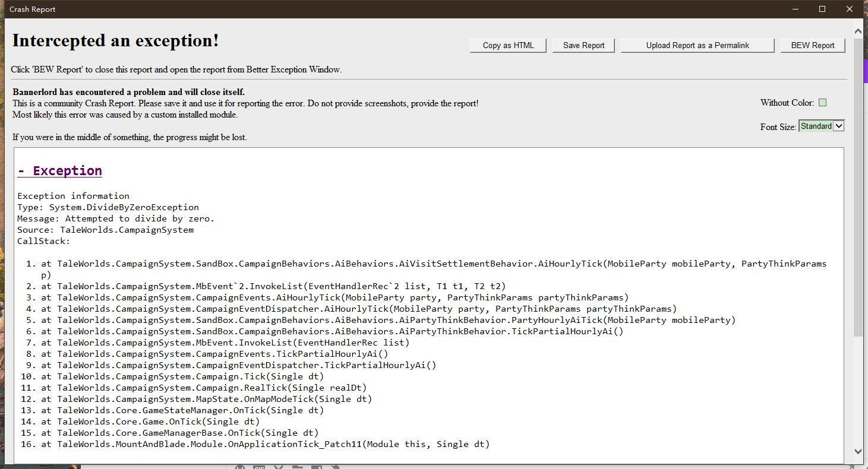Select GameManagerBase.OnTick stack line
The width and height of the screenshot is (868, 469).
click(179, 433)
